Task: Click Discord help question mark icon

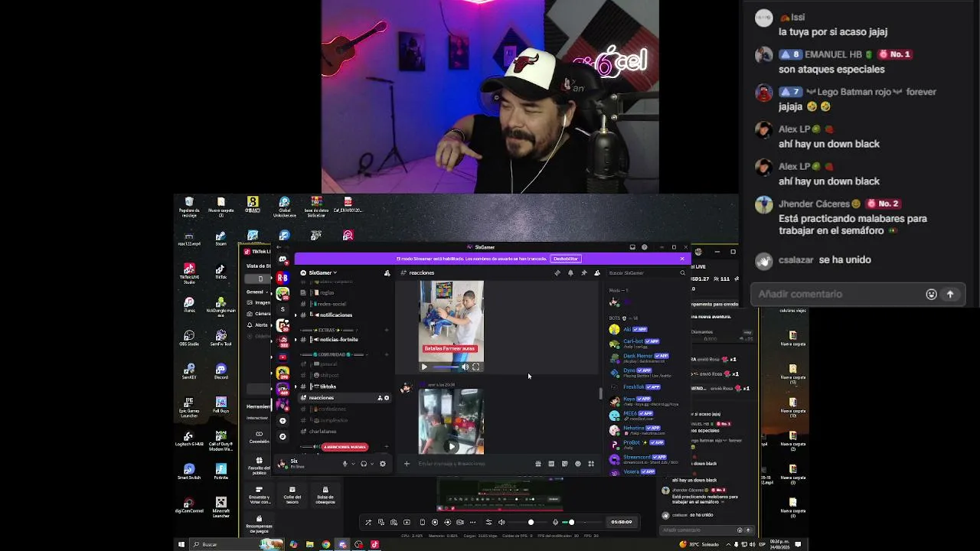Action: click(645, 247)
